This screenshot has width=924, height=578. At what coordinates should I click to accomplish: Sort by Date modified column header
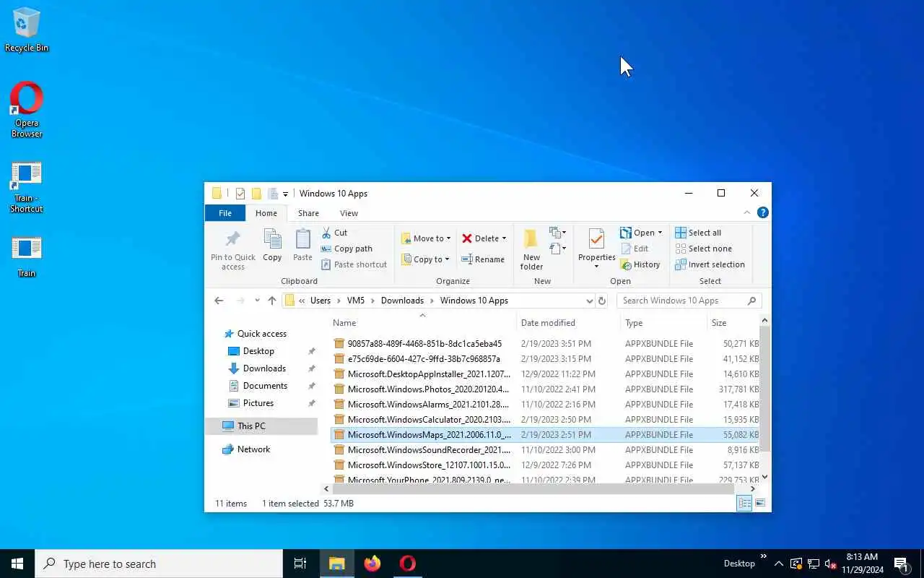[x=569, y=323]
